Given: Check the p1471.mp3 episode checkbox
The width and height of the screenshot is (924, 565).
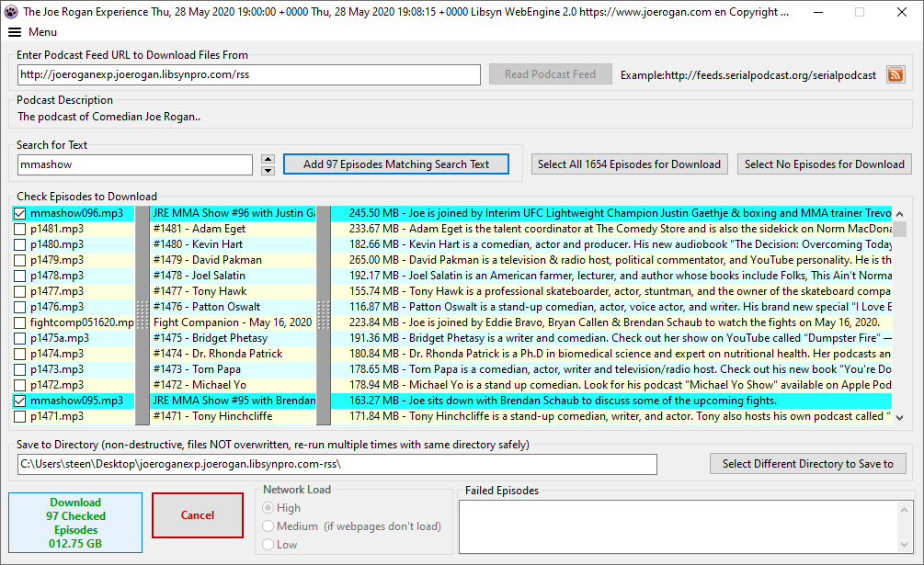Looking at the screenshot, I should (19, 416).
